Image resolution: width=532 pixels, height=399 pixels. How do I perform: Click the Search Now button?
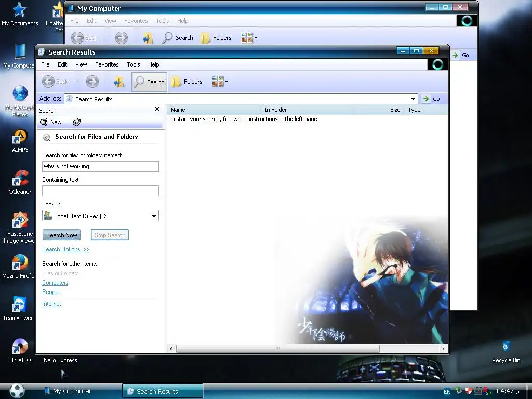click(x=61, y=235)
